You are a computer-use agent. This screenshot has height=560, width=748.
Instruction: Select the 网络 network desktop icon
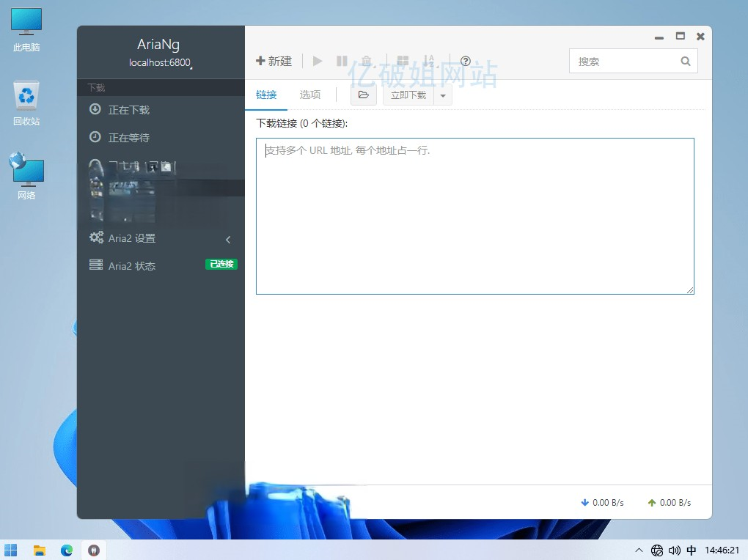(26, 177)
